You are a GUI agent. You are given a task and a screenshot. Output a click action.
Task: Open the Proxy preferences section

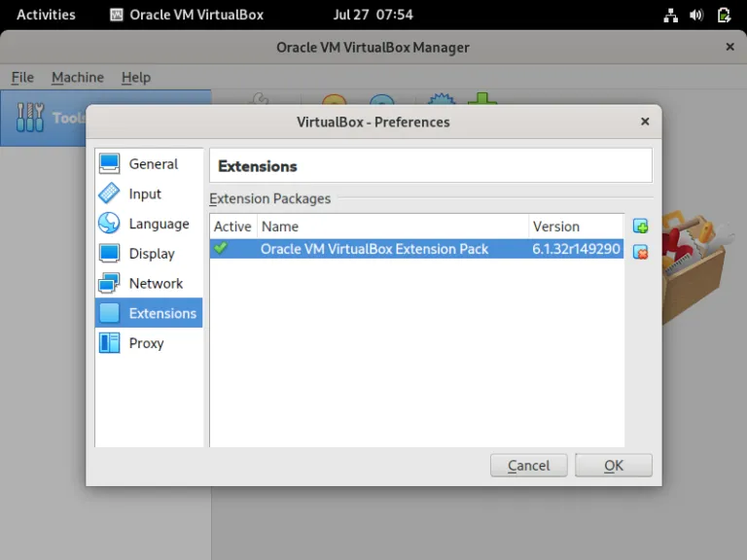(149, 343)
